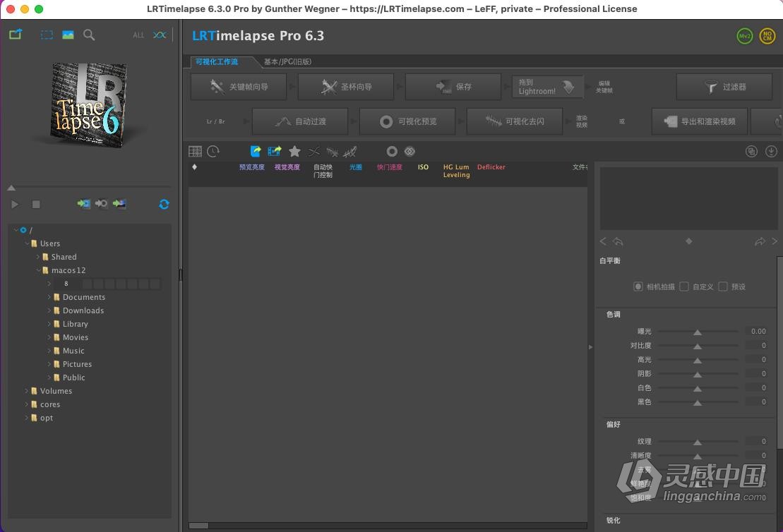Click the interlocked diamonds icon in the toolbar
783x532 pixels.
point(410,151)
